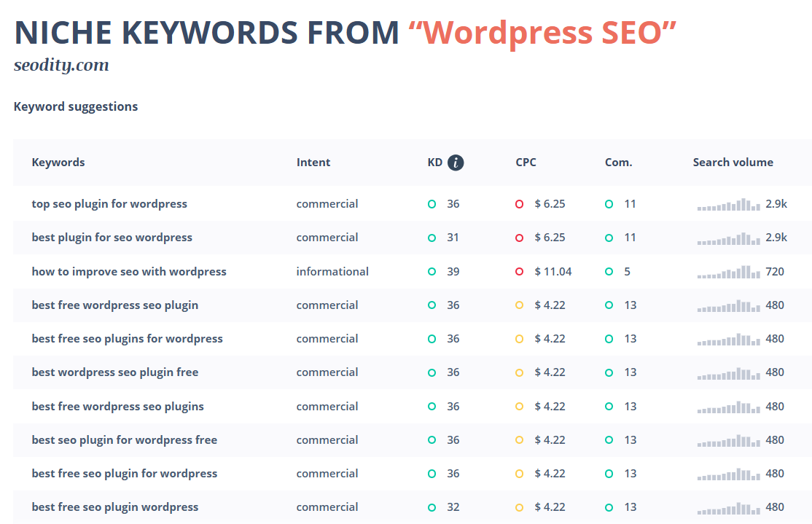Sort the table by CPC column header
Screen dimensions: 812x524
point(526,162)
